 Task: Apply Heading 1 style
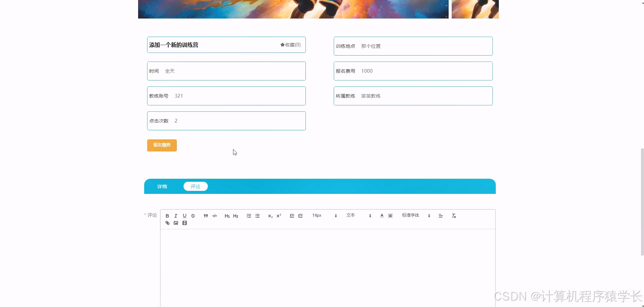click(227, 216)
